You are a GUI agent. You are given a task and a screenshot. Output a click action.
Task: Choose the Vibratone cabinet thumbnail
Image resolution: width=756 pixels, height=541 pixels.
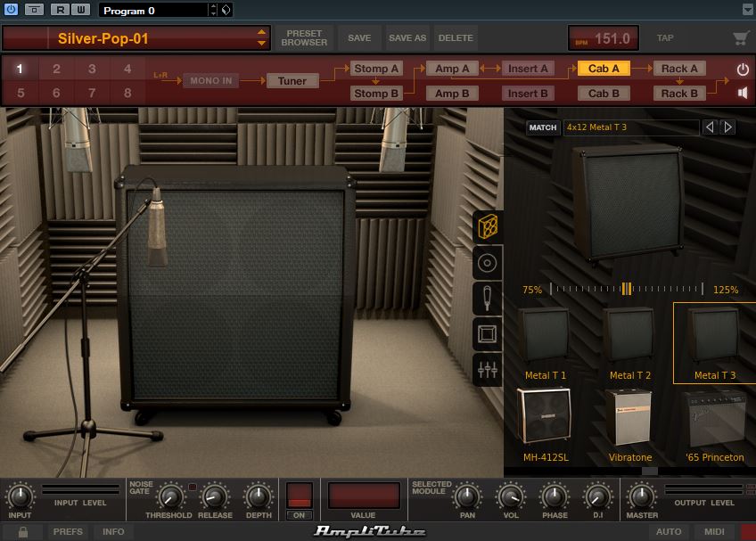point(629,424)
